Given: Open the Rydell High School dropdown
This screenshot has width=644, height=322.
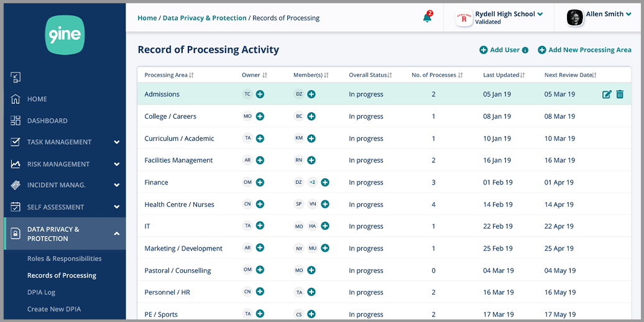Looking at the screenshot, I should click(x=540, y=14).
